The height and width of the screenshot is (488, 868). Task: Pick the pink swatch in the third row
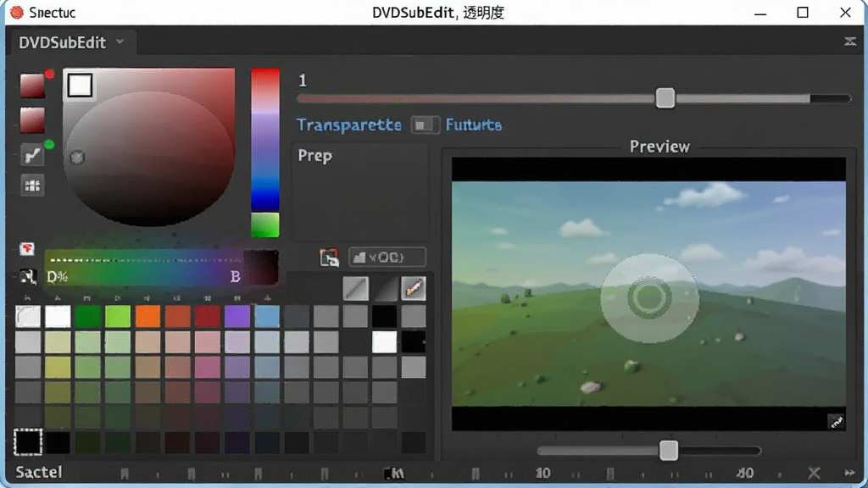207,368
